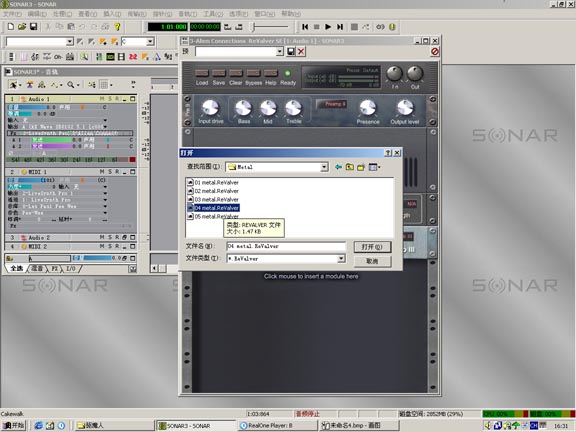The width and height of the screenshot is (576, 432).
Task: Jump to end with transport button
Action: [340, 27]
